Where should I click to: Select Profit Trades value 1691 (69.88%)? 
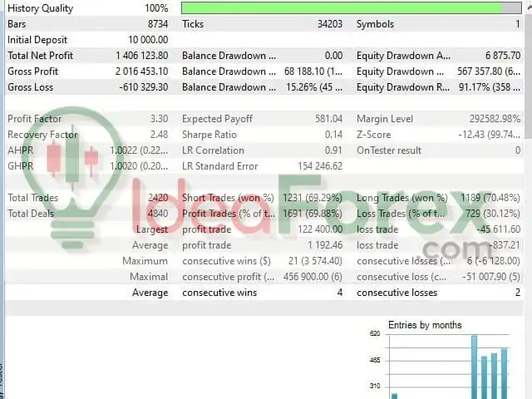point(313,214)
